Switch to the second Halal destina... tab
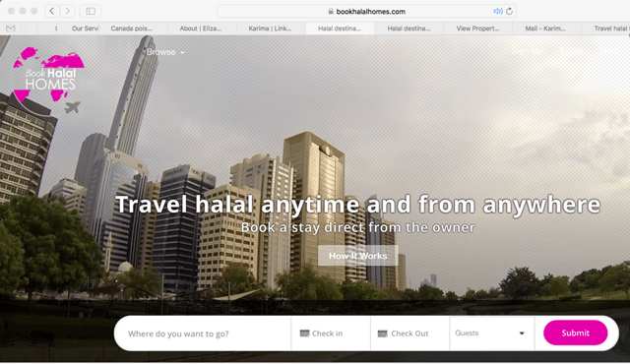 pos(409,29)
